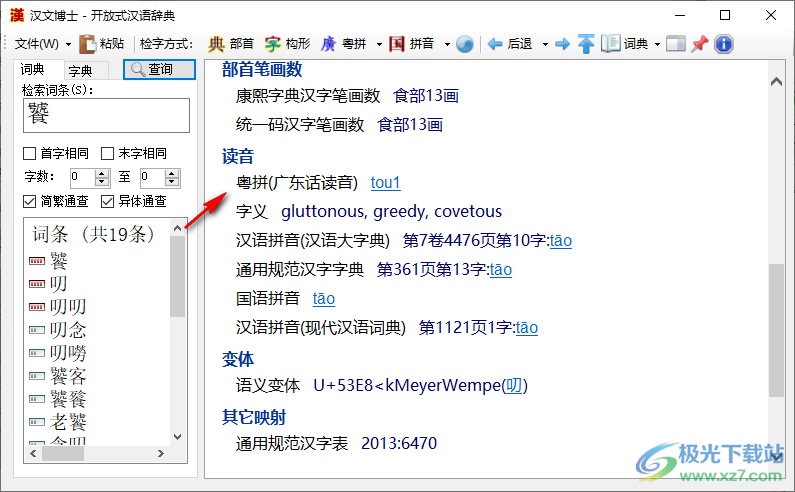Toggle 简繁通查 checkbox
The image size is (795, 492).
(x=30, y=201)
